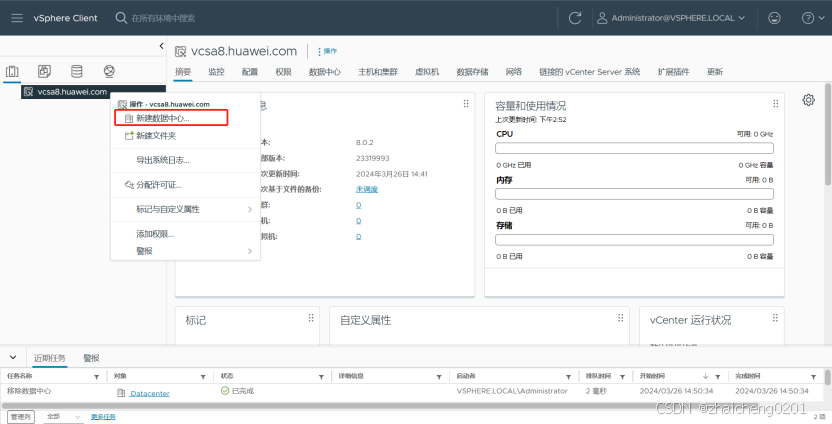The width and height of the screenshot is (832, 424).
Task: Open the 未调度 backup link
Action: (367, 189)
